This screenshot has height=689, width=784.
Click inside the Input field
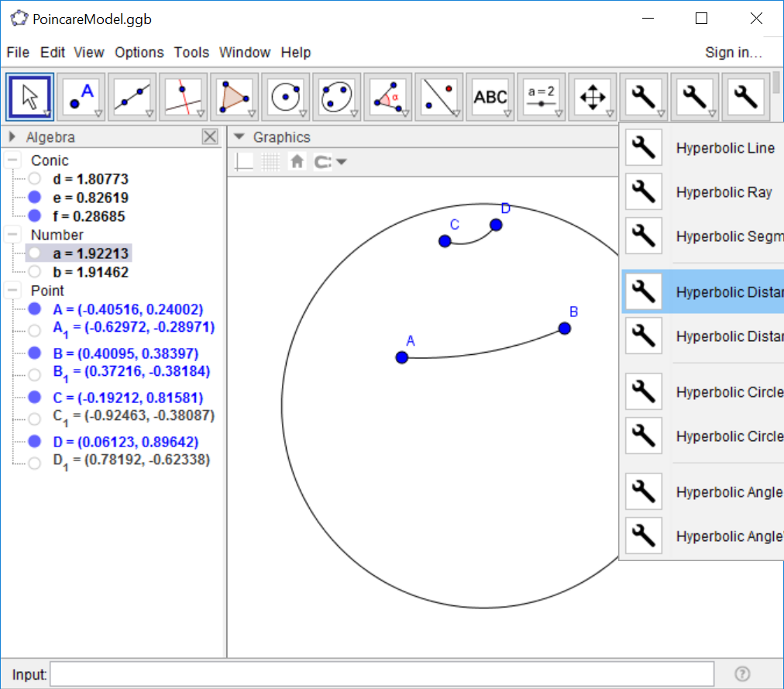click(387, 673)
